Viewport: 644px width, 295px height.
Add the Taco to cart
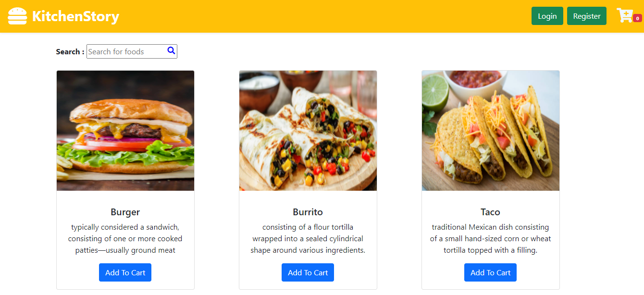[x=490, y=272]
